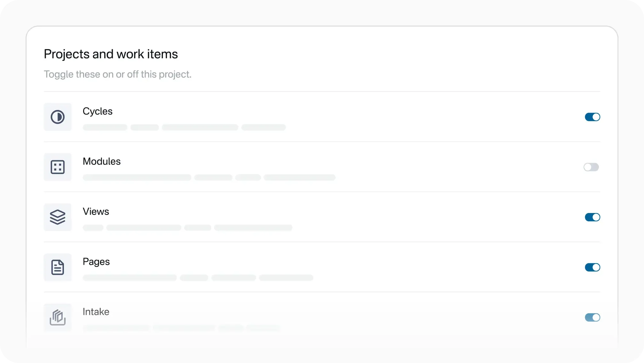Click the Projects and work items heading

pyautogui.click(x=111, y=54)
